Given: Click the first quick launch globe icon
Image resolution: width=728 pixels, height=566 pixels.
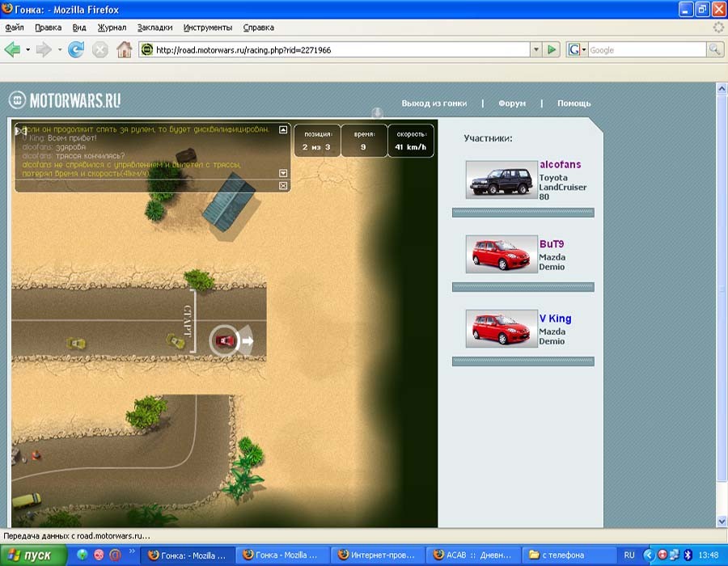Looking at the screenshot, I should click(x=83, y=555).
